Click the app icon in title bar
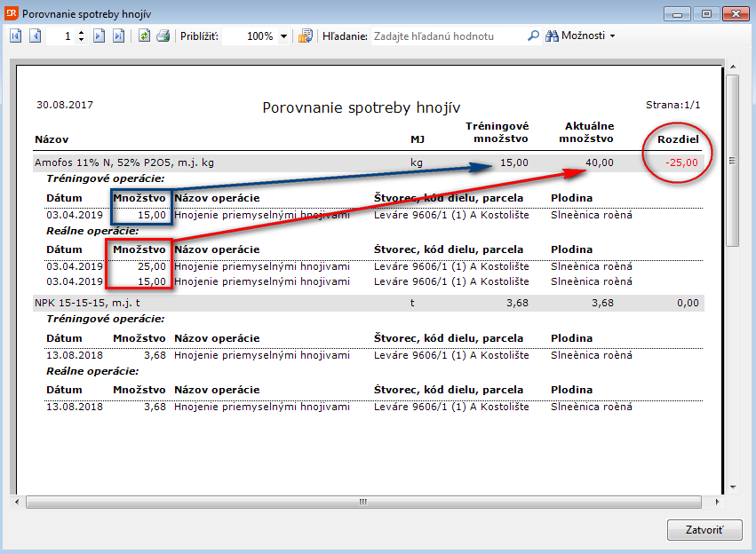Viewport: 756px width, 554px height. click(x=11, y=13)
